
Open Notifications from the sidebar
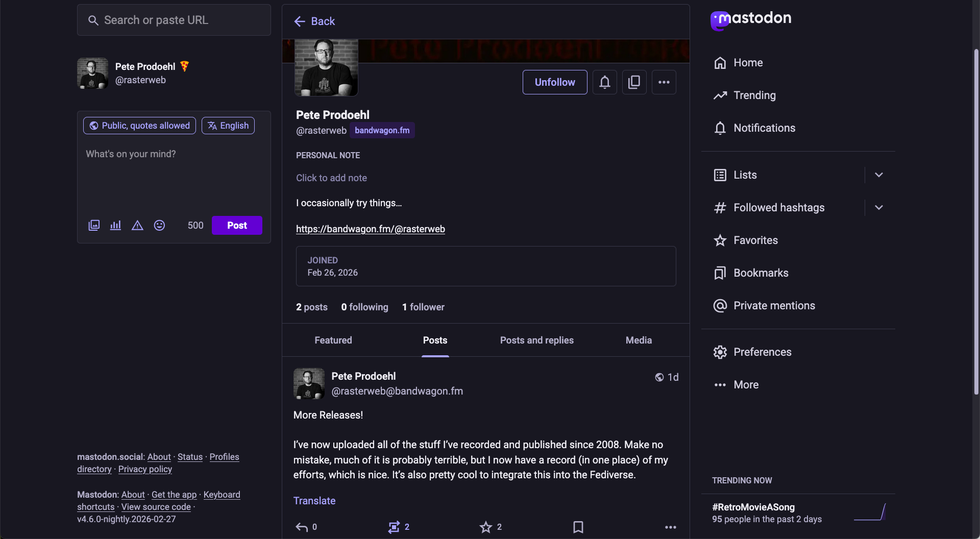(x=764, y=128)
